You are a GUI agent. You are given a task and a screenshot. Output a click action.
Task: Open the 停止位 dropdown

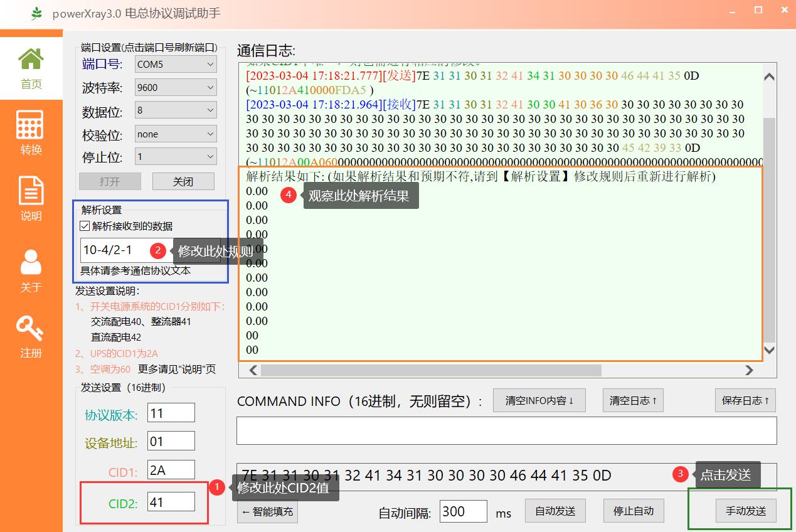(x=176, y=157)
